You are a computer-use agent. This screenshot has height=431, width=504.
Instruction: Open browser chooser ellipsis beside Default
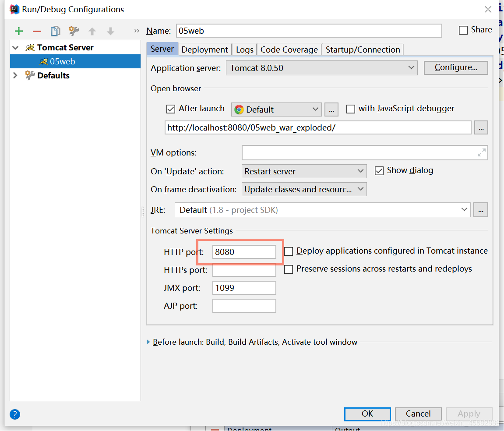pyautogui.click(x=331, y=110)
